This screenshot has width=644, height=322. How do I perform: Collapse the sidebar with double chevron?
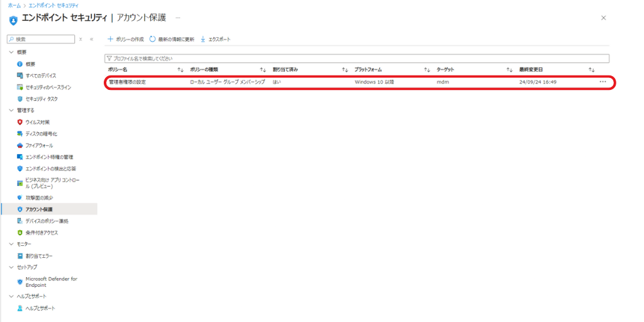[91, 39]
